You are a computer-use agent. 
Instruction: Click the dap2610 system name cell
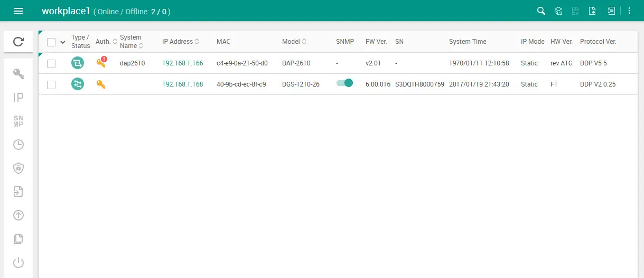tap(132, 63)
